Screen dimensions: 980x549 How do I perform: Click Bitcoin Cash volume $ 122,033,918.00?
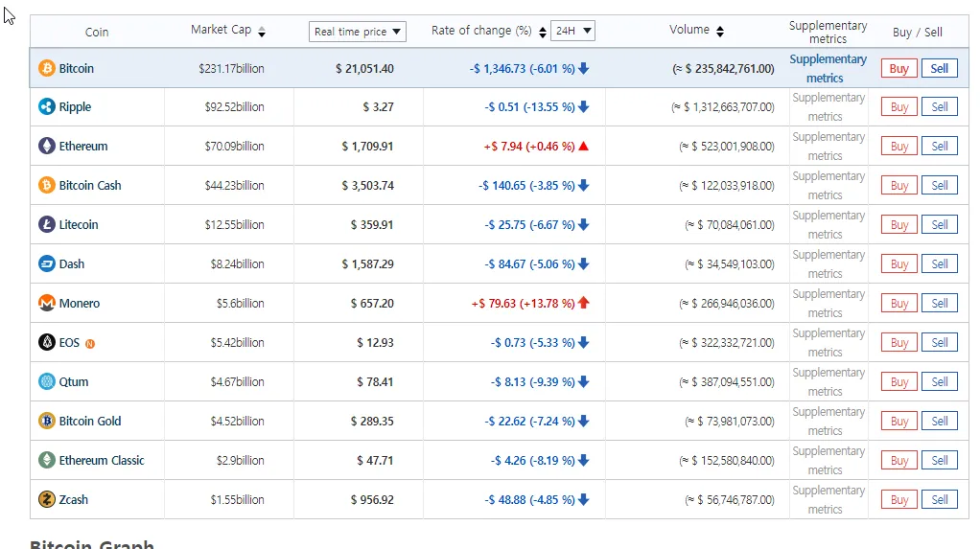point(727,186)
